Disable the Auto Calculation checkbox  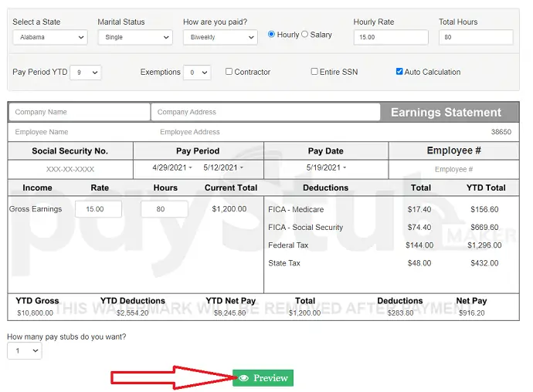pos(399,72)
